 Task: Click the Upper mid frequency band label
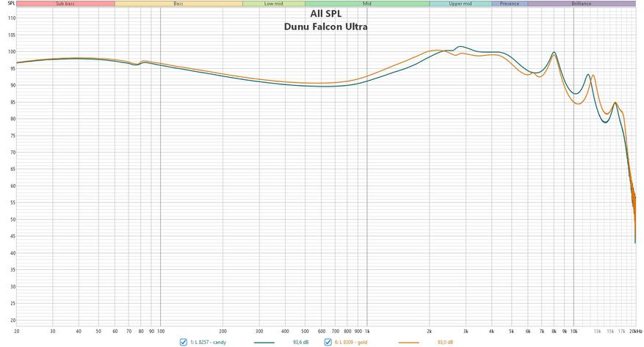[x=460, y=4]
